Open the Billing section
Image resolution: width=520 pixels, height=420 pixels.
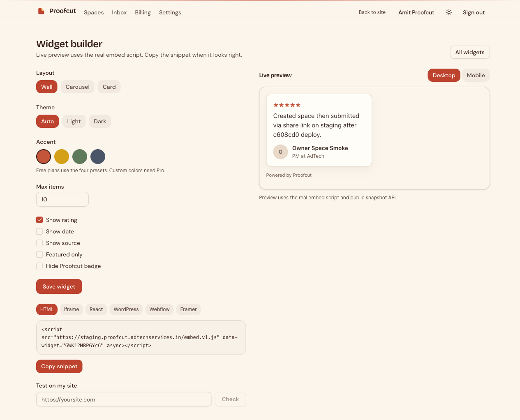coord(143,12)
